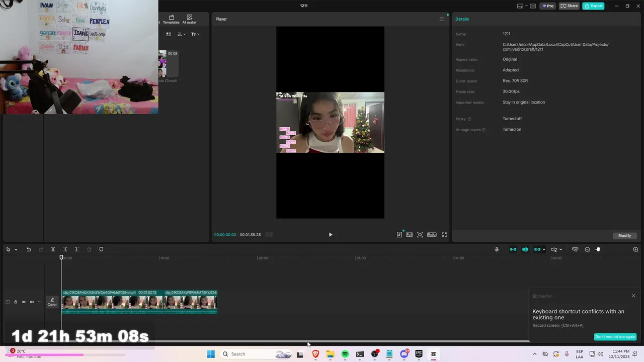Open the Windows Start menu
This screenshot has height=362, width=644.
tap(211, 354)
